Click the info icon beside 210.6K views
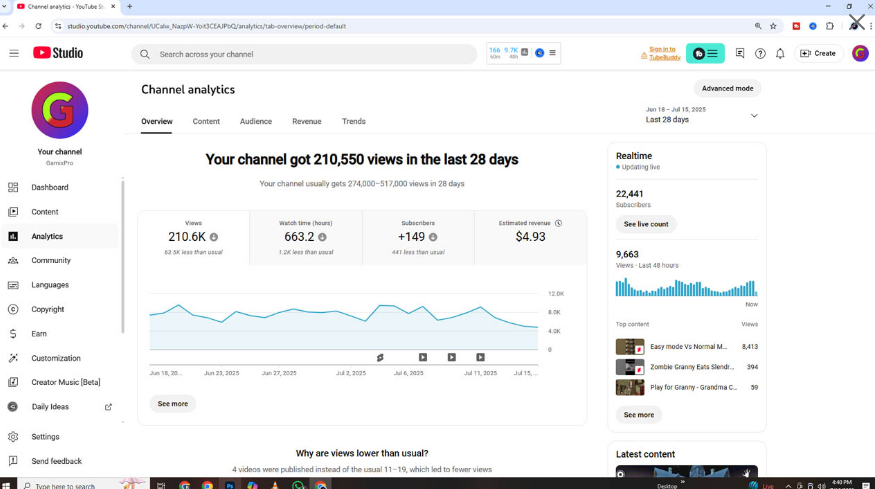875x489 pixels. tap(214, 237)
